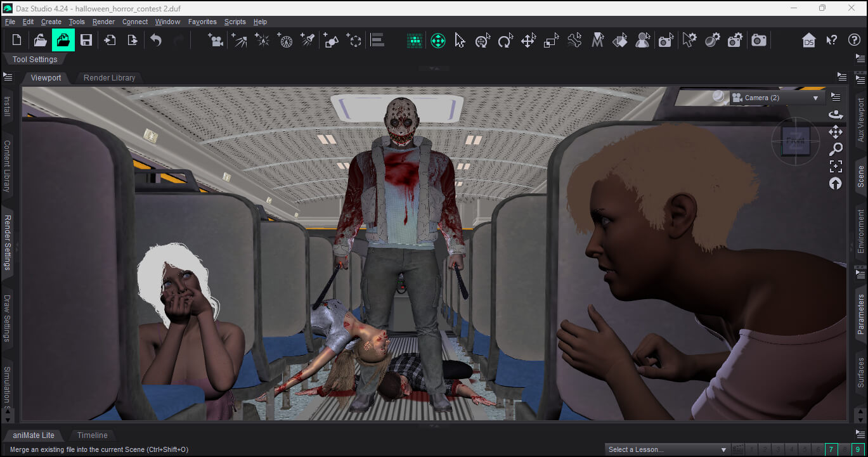Click the view cube in the viewport
868x457 pixels.
coord(795,141)
